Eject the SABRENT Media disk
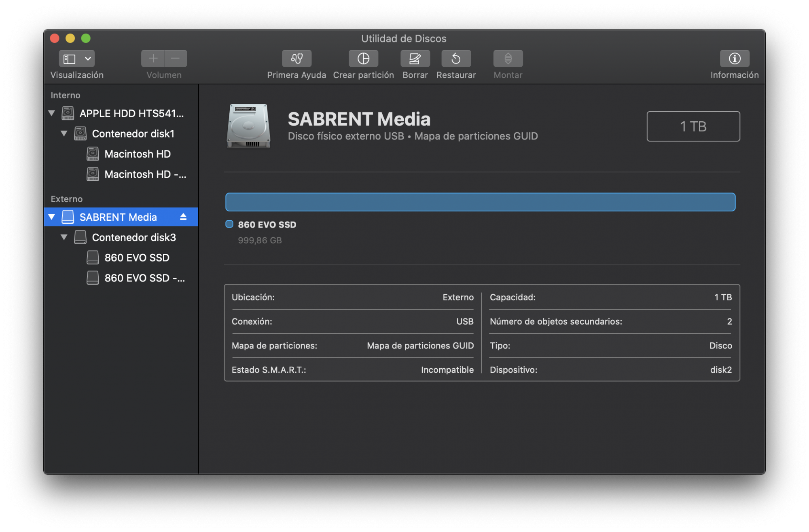809x532 pixels. [x=183, y=217]
